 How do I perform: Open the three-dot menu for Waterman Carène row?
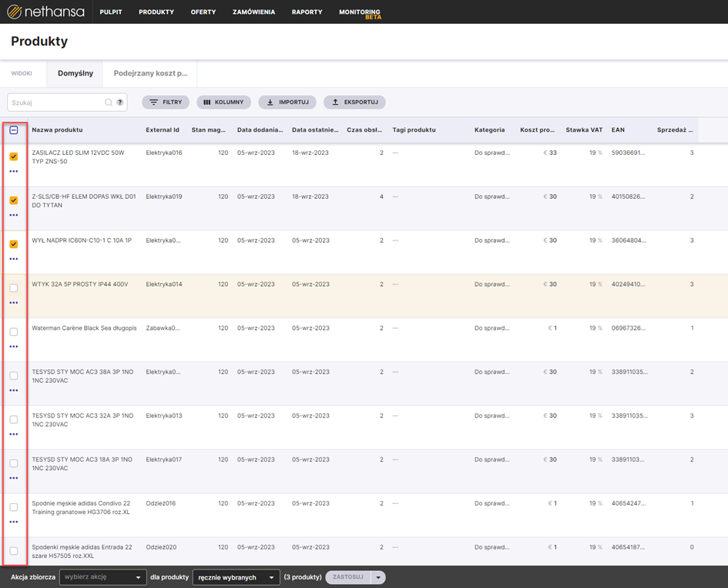14,347
